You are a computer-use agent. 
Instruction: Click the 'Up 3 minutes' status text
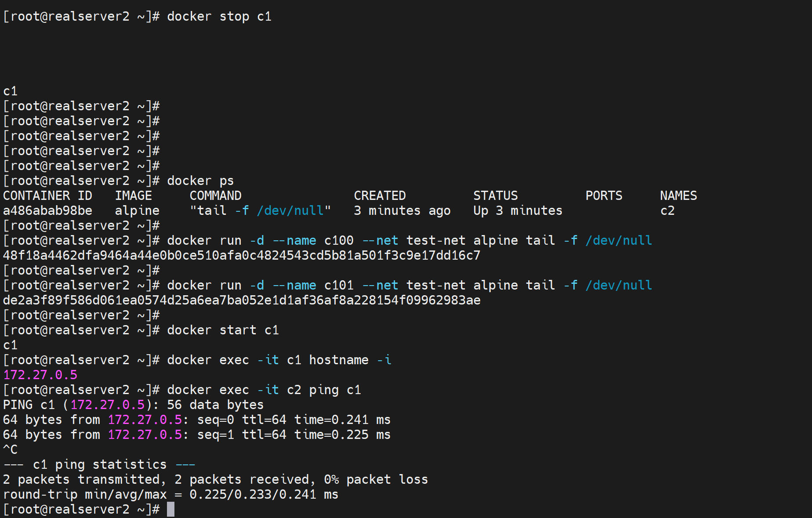517,211
